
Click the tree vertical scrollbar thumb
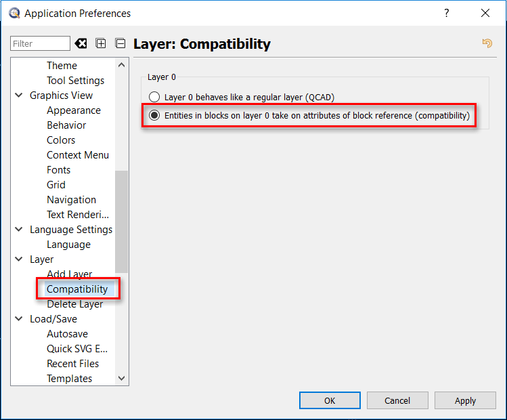tap(122, 222)
